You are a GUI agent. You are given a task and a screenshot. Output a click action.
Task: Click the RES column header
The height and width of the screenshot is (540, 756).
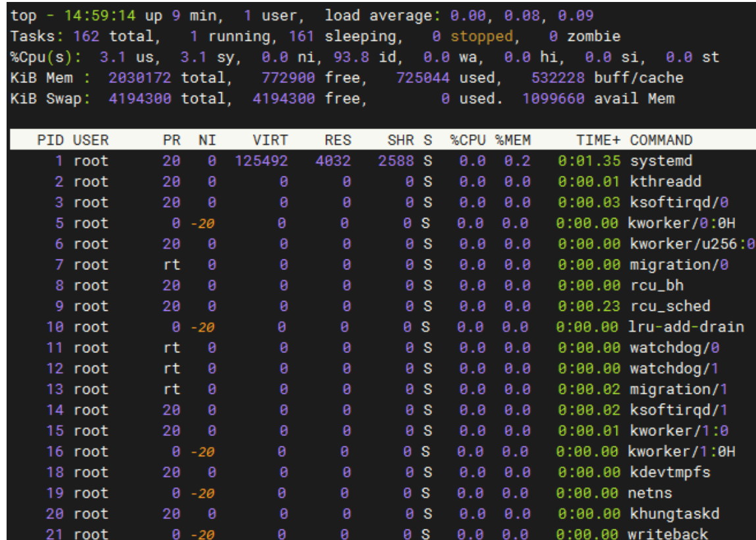pos(337,140)
